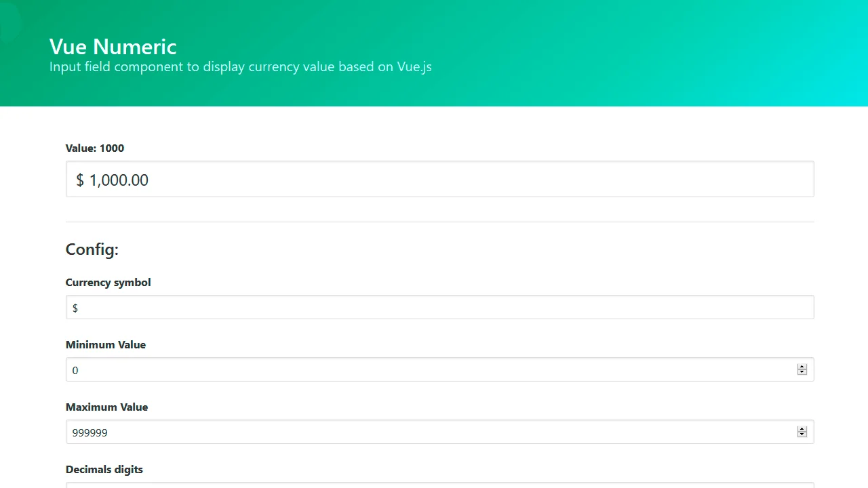This screenshot has height=488, width=868.
Task: Click the Config: section heading
Action: pos(92,249)
